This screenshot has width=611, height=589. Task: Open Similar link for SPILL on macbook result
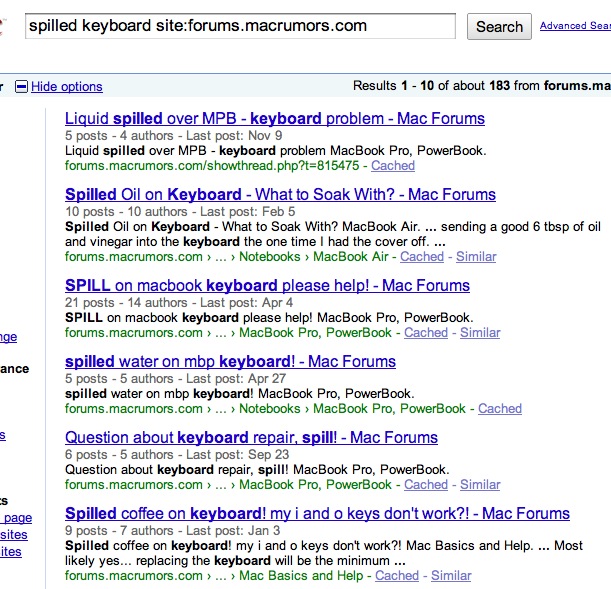point(480,333)
